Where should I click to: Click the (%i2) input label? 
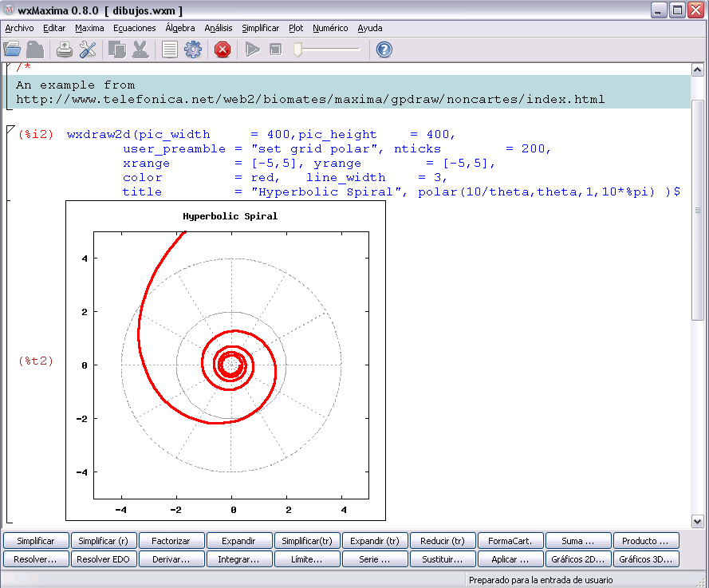click(36, 134)
